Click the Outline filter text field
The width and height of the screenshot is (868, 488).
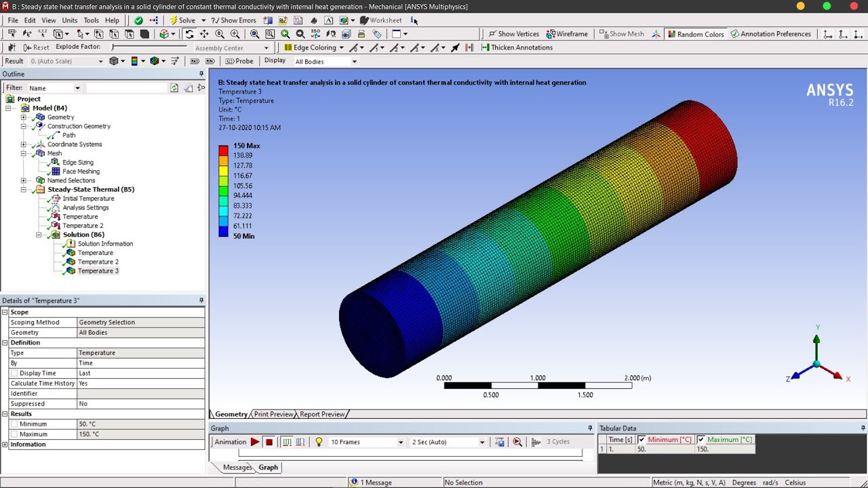point(126,88)
